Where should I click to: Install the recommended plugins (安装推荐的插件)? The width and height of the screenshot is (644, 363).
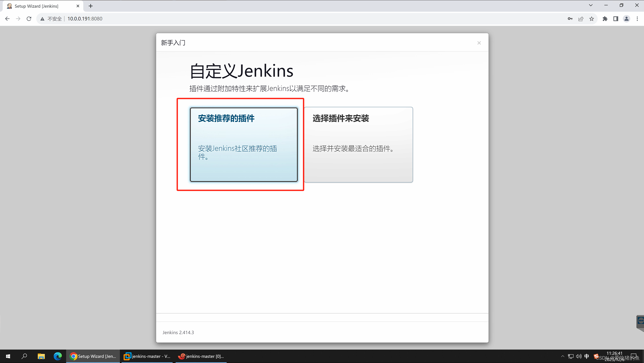click(x=243, y=145)
